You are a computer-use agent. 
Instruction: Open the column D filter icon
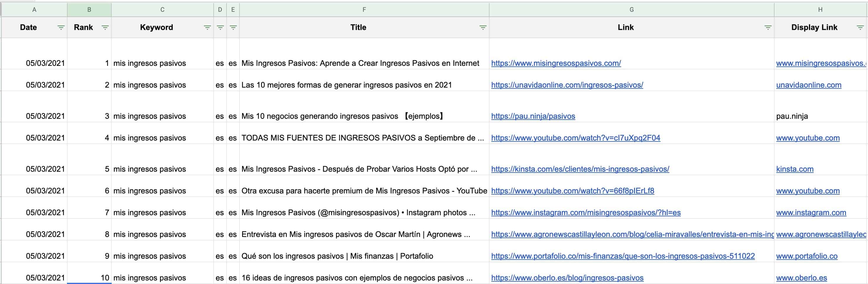coord(220,28)
